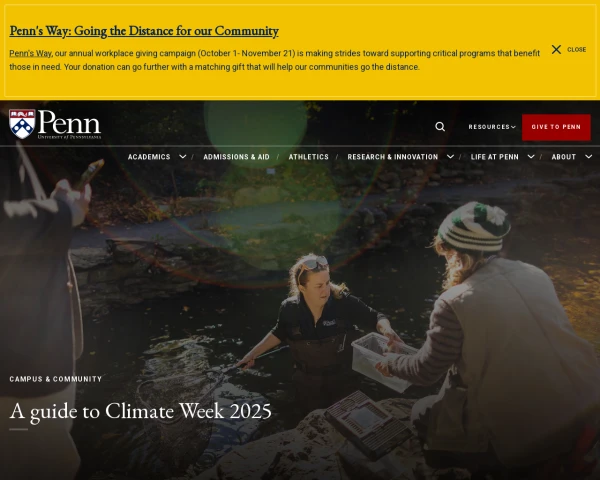
Task: Expand the Life at Penn chevron
Action: pos(531,157)
